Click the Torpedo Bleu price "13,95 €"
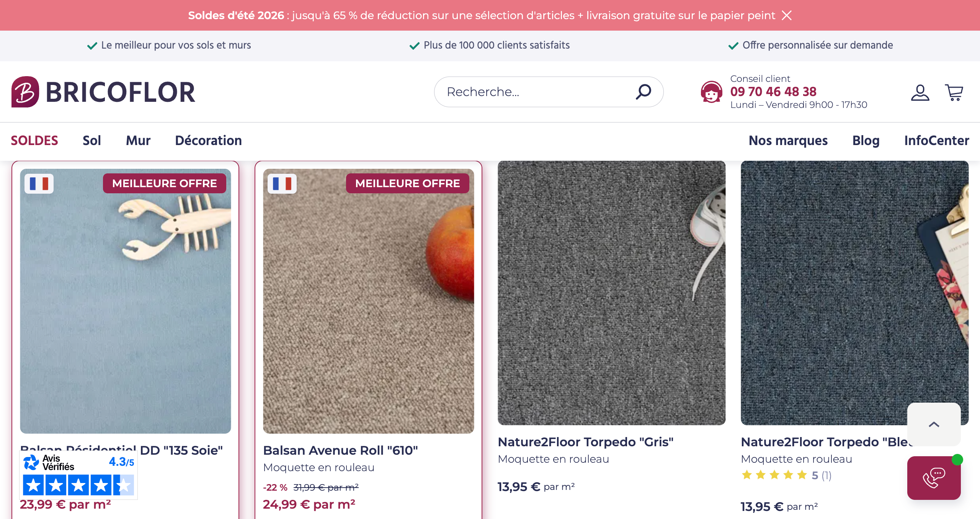 click(x=762, y=507)
